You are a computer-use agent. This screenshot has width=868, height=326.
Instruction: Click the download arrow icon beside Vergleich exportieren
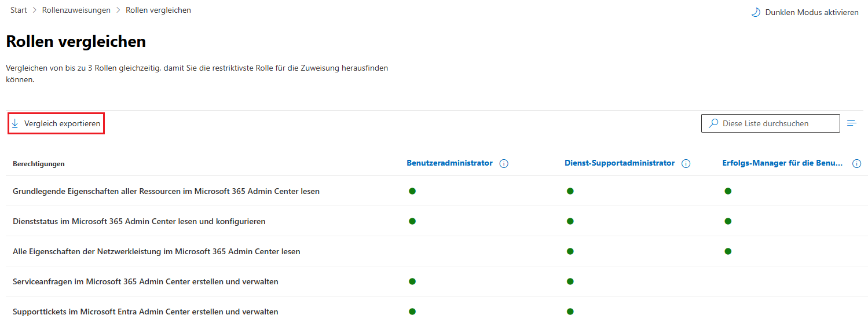coord(15,124)
